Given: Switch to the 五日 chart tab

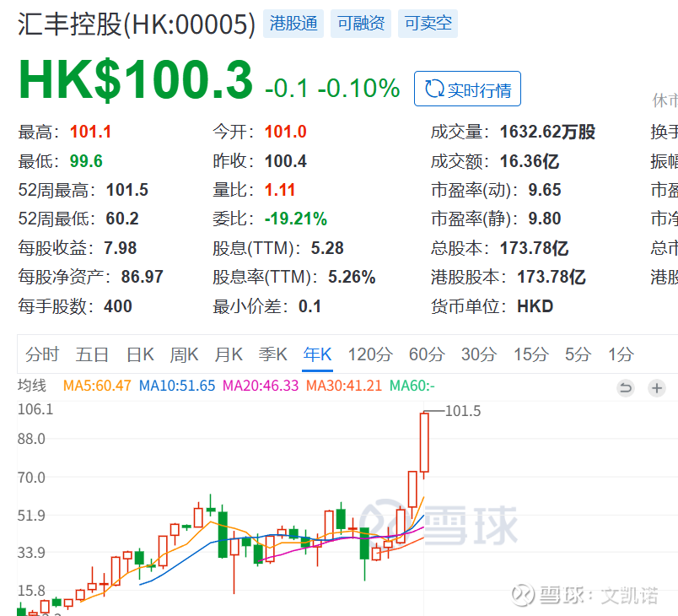Looking at the screenshot, I should coord(92,354).
